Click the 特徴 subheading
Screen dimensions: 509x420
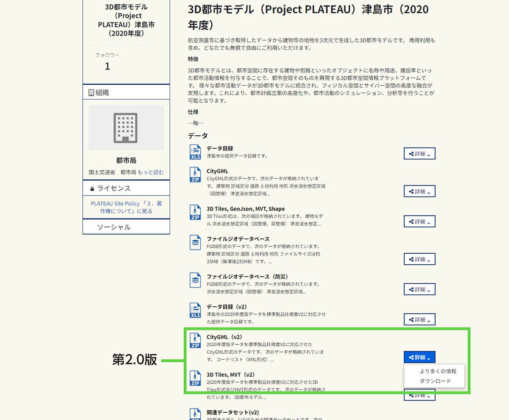point(193,59)
